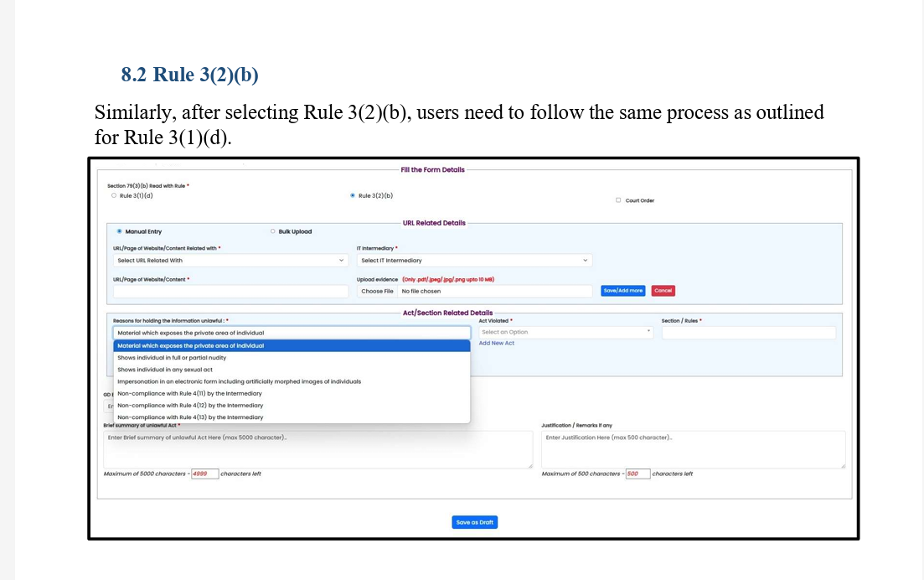Switch to Bulk Upload entry mode
Viewport: 924px width, 580px height.
[272, 231]
